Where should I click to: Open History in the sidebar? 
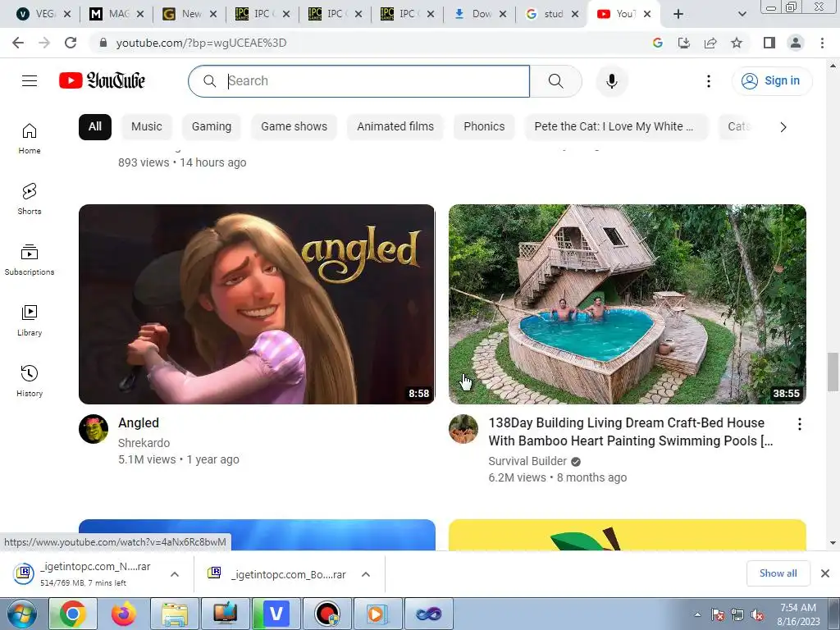(30, 381)
